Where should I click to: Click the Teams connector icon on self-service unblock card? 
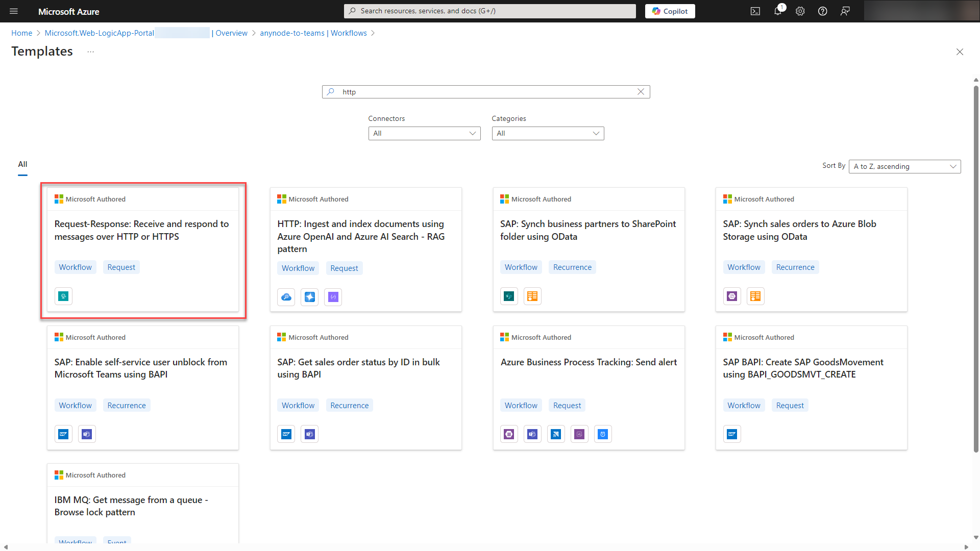(87, 434)
